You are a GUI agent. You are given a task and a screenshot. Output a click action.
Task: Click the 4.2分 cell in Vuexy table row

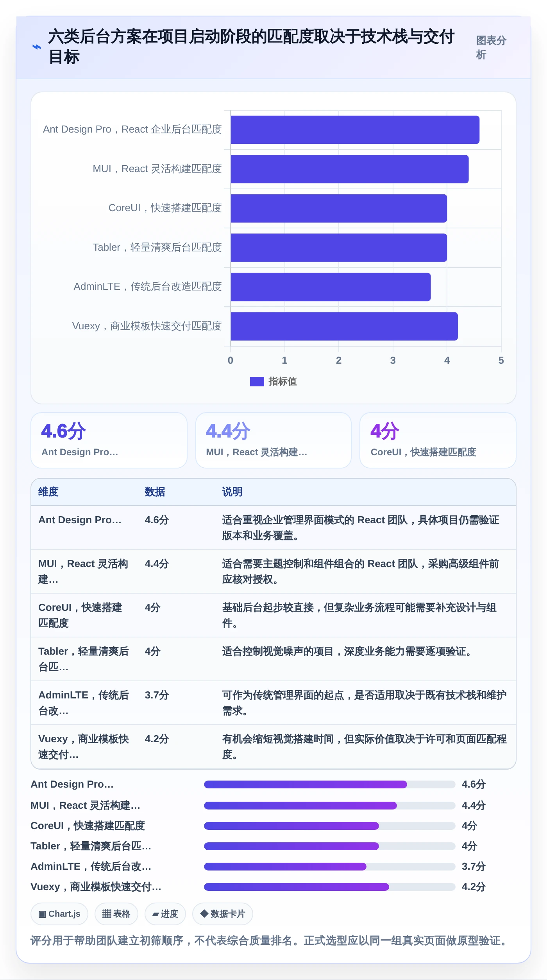157,739
